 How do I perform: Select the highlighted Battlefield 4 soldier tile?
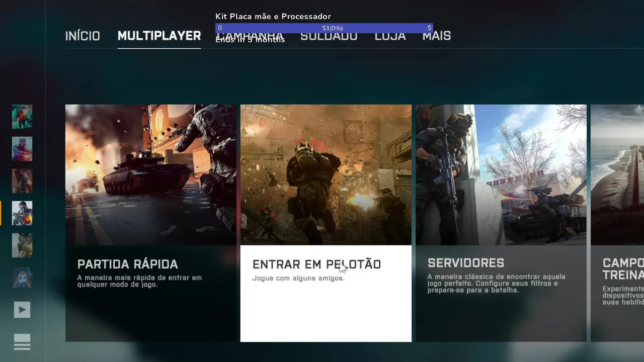tap(22, 213)
